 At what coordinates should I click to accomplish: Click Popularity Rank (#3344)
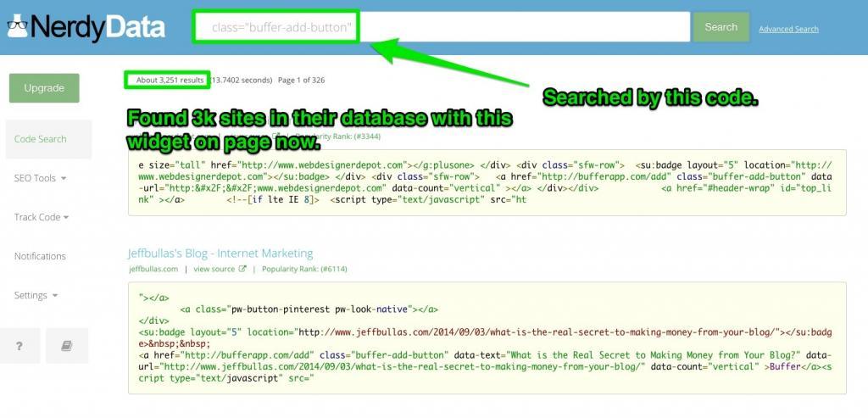tap(337, 136)
